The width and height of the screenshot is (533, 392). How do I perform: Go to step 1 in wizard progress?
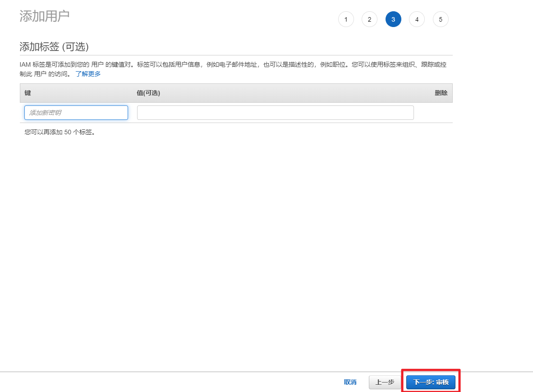click(346, 19)
